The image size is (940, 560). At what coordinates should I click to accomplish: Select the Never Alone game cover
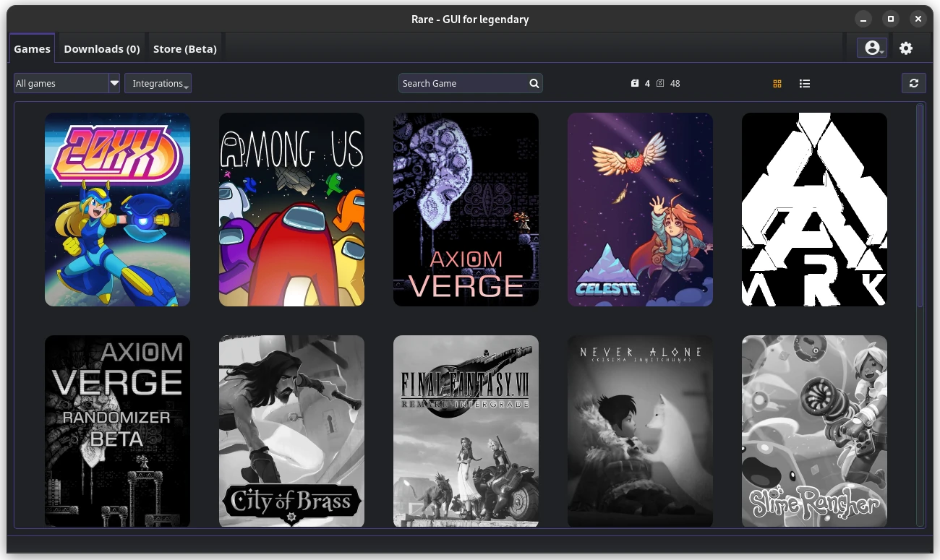[x=640, y=431]
